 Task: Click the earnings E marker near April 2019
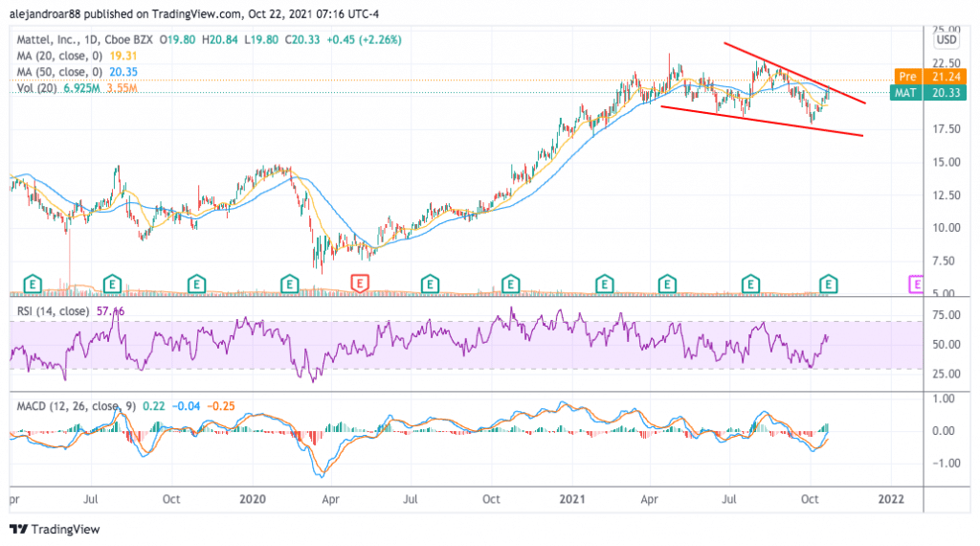tap(33, 284)
